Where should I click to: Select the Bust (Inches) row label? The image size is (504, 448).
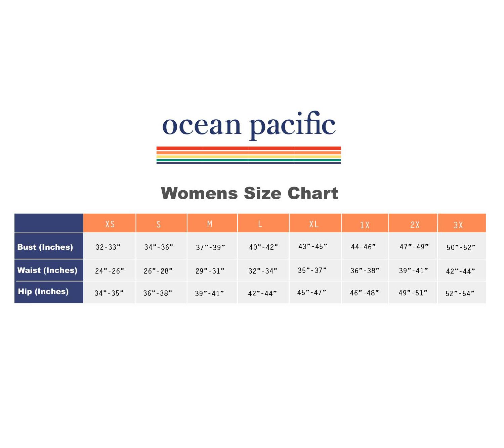coord(45,247)
